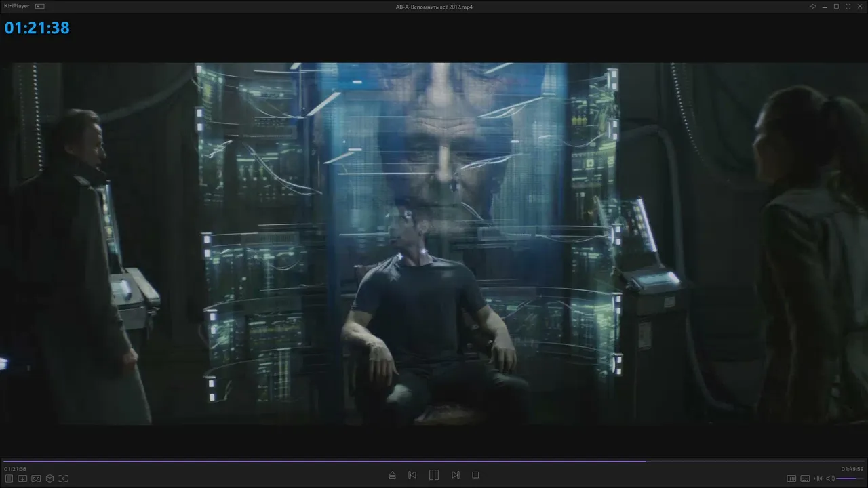This screenshot has width=868, height=488.
Task: Skip to the previous track
Action: click(x=412, y=475)
